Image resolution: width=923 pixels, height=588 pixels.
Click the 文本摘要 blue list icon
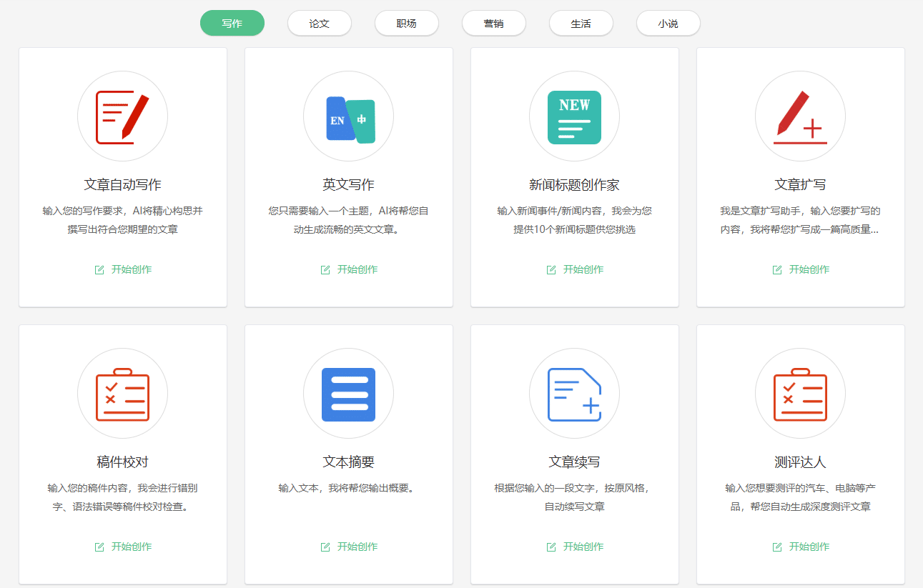348,394
